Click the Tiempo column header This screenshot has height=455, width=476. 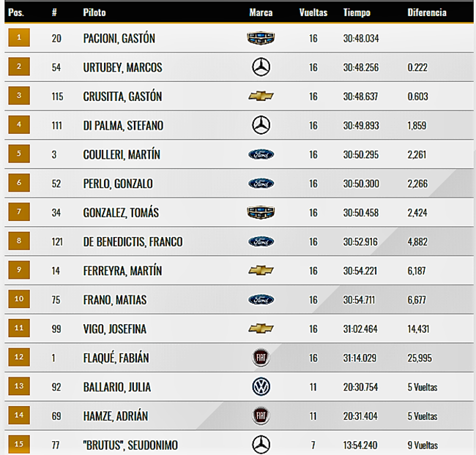click(357, 12)
